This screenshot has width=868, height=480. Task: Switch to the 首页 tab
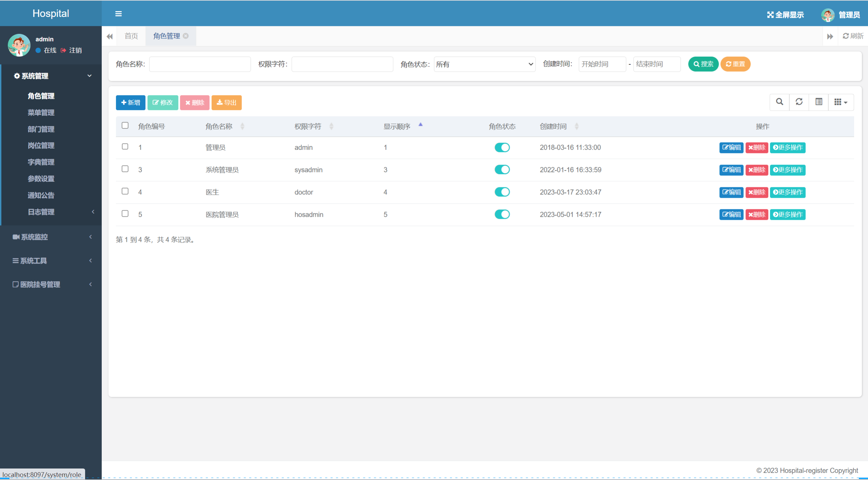(x=131, y=36)
